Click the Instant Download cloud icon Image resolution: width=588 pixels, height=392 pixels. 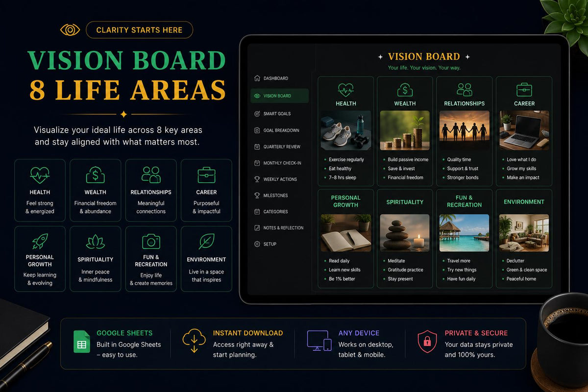(x=194, y=341)
